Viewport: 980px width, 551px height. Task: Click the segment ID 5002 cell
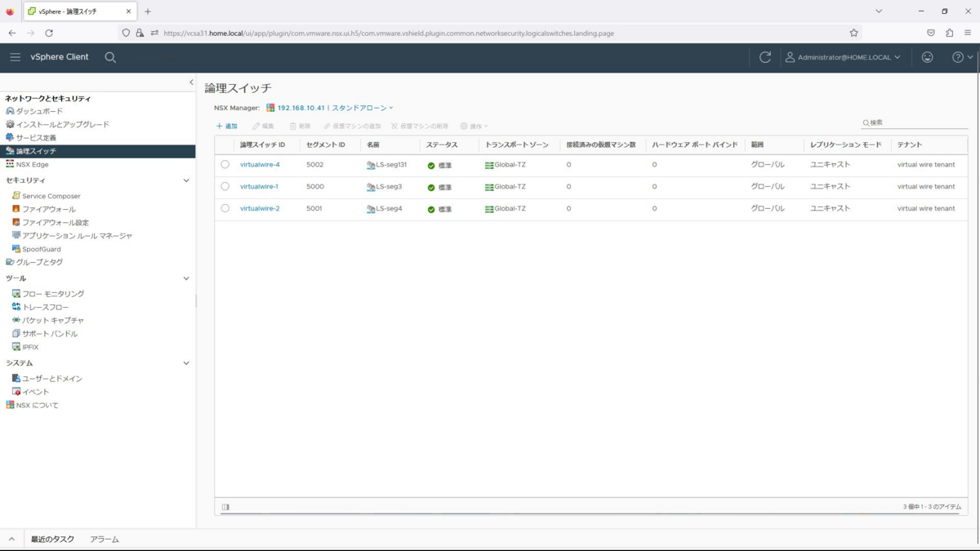pos(315,165)
